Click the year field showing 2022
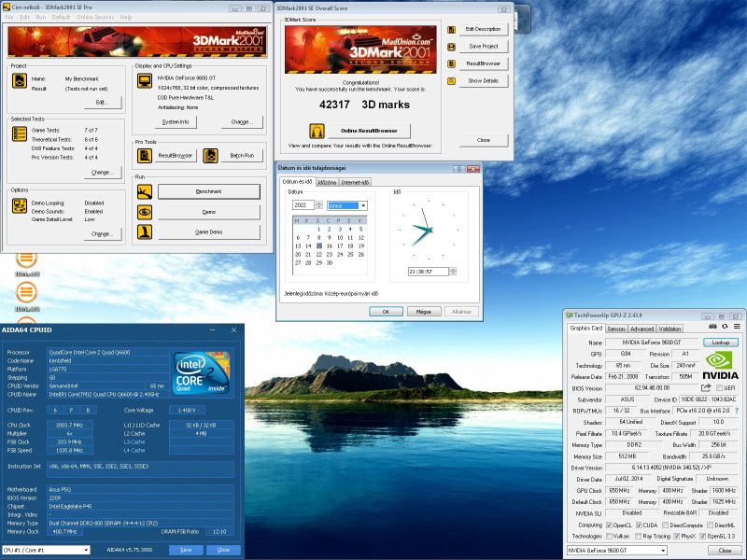 [303, 205]
